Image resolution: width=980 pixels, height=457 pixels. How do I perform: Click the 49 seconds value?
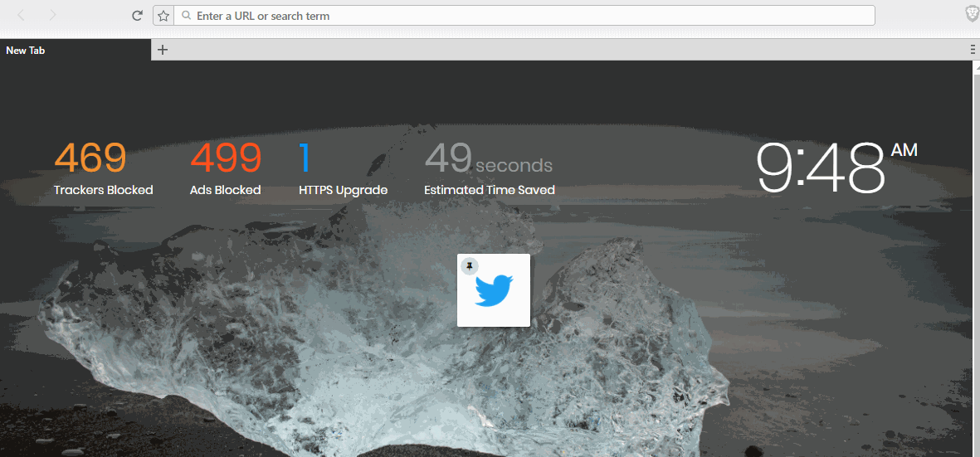pos(489,159)
